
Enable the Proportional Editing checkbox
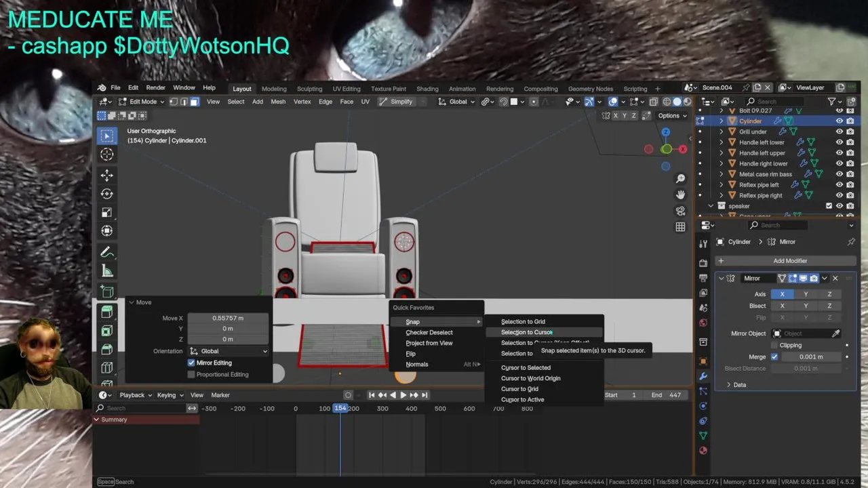click(191, 374)
